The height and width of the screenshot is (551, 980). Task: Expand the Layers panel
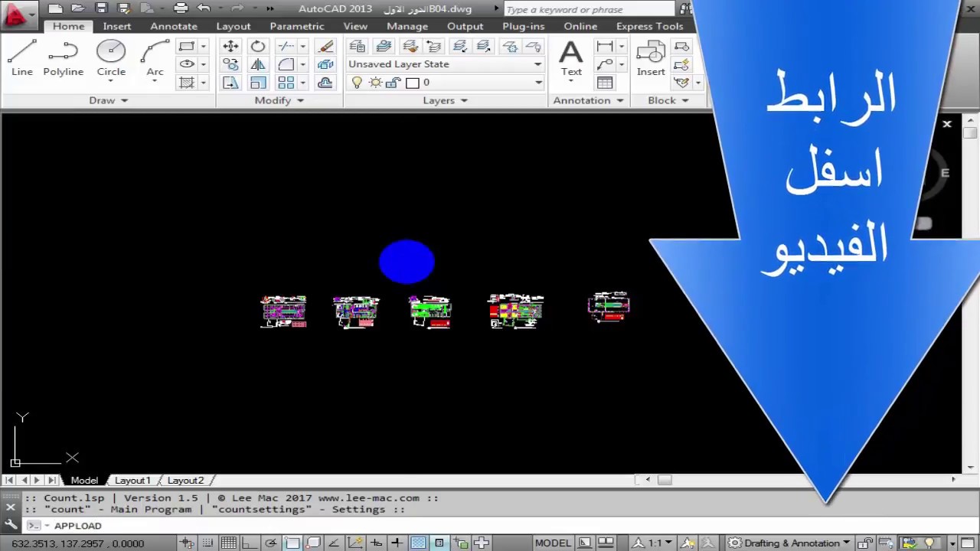click(445, 100)
